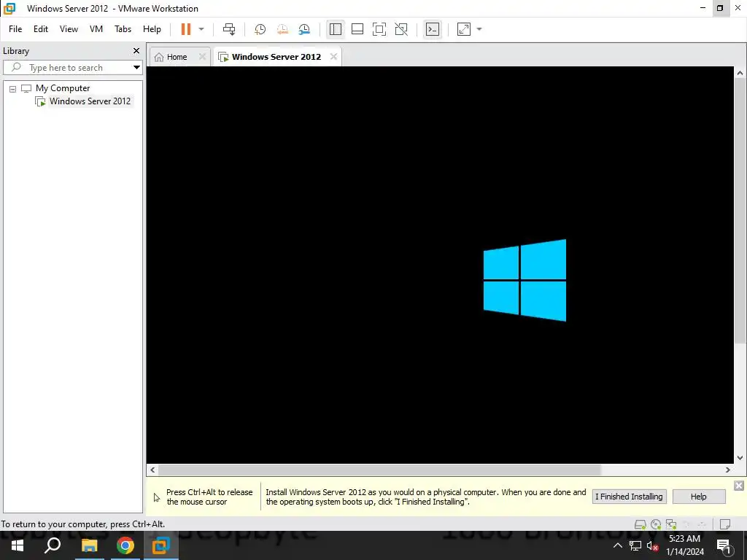Click the vertical scrollbar up arrow

(x=740, y=73)
